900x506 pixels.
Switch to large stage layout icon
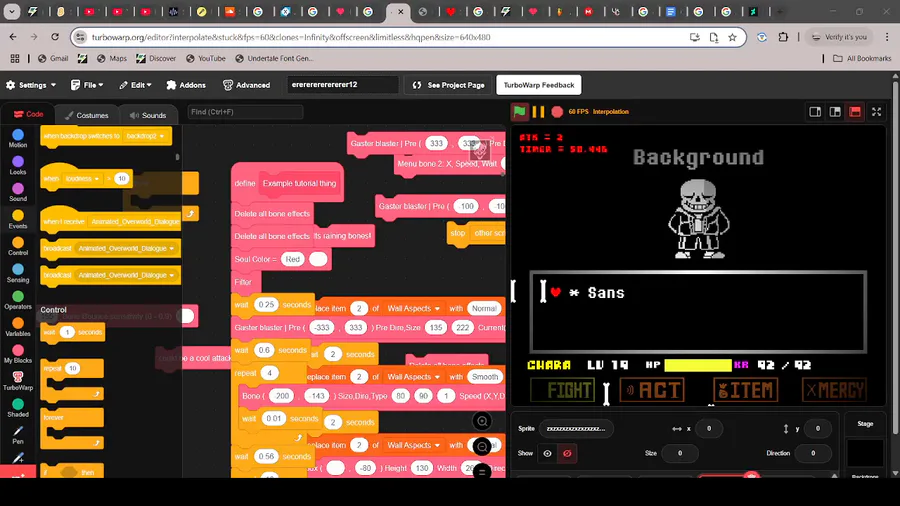pos(835,112)
